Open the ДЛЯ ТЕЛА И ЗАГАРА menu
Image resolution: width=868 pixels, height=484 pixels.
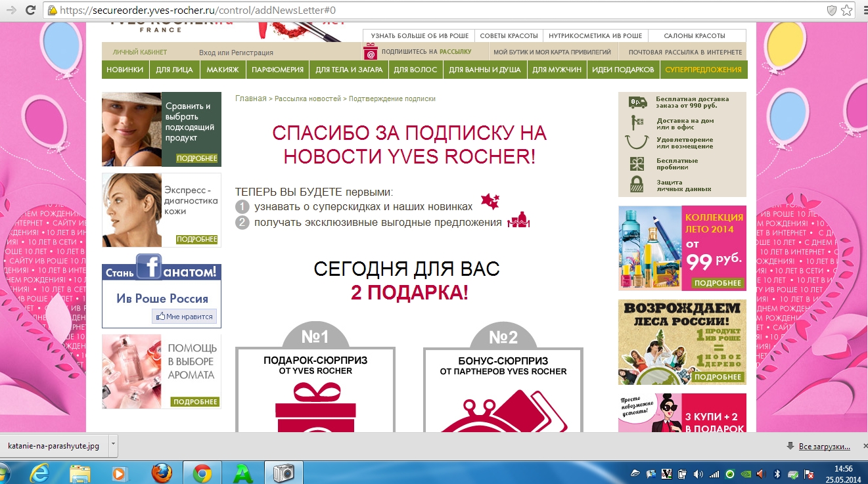[x=349, y=70]
